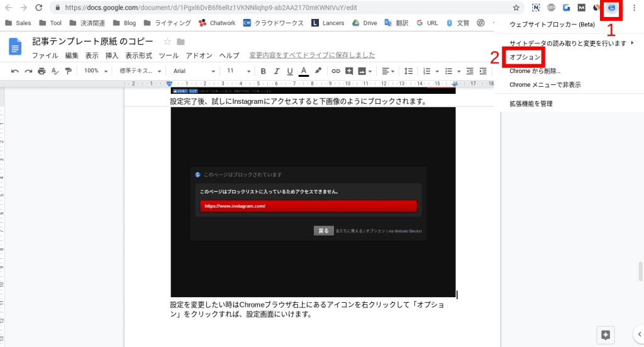Select オプション from the extension context menu
The image size is (644, 347).
tap(525, 57)
